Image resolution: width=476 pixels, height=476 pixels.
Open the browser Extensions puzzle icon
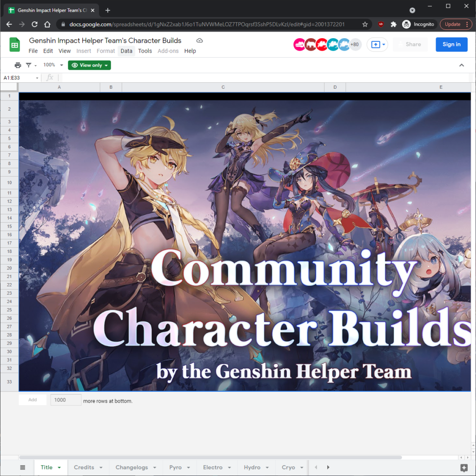(394, 24)
